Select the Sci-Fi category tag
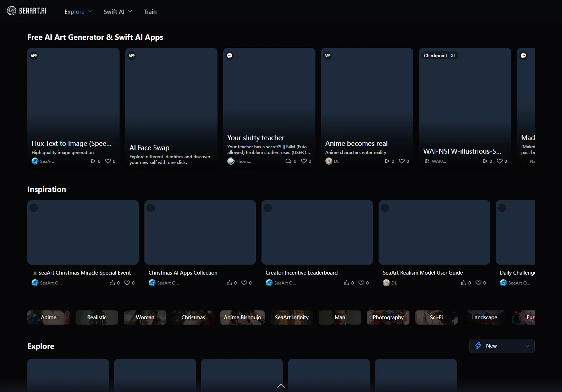This screenshot has width=562, height=392. (x=436, y=318)
